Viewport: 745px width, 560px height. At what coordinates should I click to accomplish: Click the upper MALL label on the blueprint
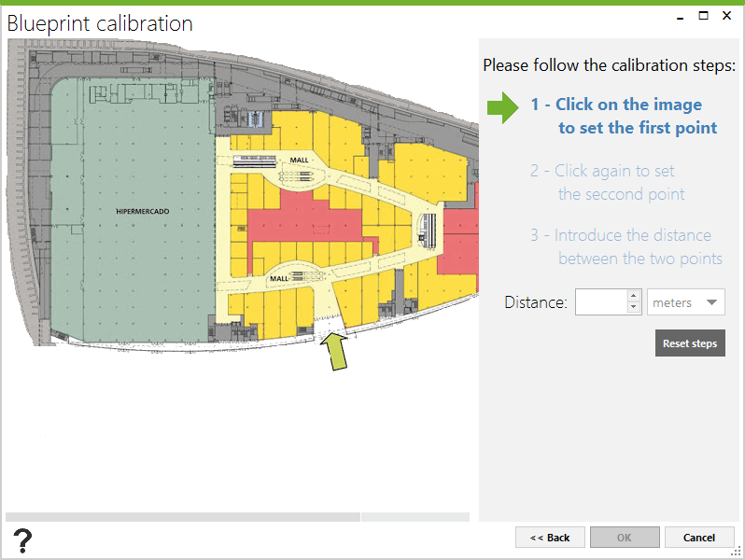300,161
